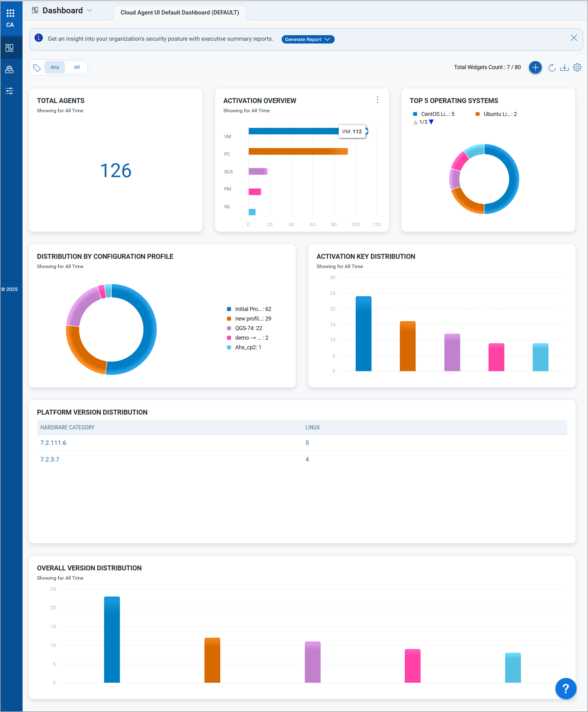Open the Agents icon in sidebar
Screen dimensions: 588x712
tap(10, 69)
